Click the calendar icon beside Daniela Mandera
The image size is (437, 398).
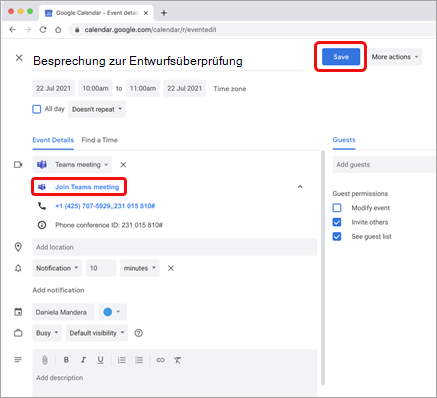tap(18, 312)
